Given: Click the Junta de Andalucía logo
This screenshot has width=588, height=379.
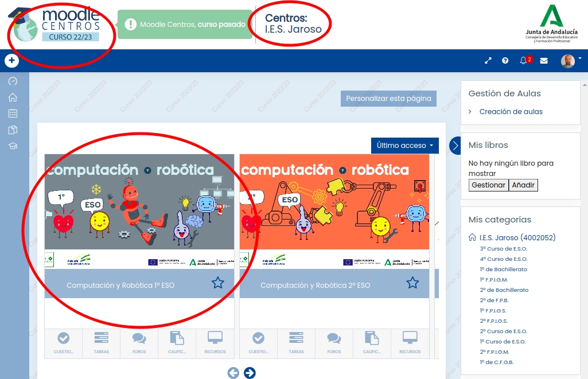Looking at the screenshot, I should point(551,24).
